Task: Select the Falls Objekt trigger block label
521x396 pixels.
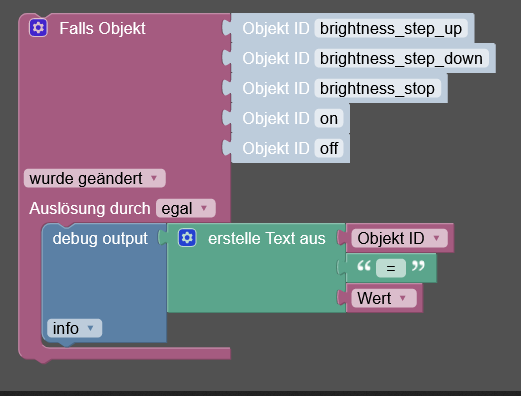Action: [x=102, y=28]
